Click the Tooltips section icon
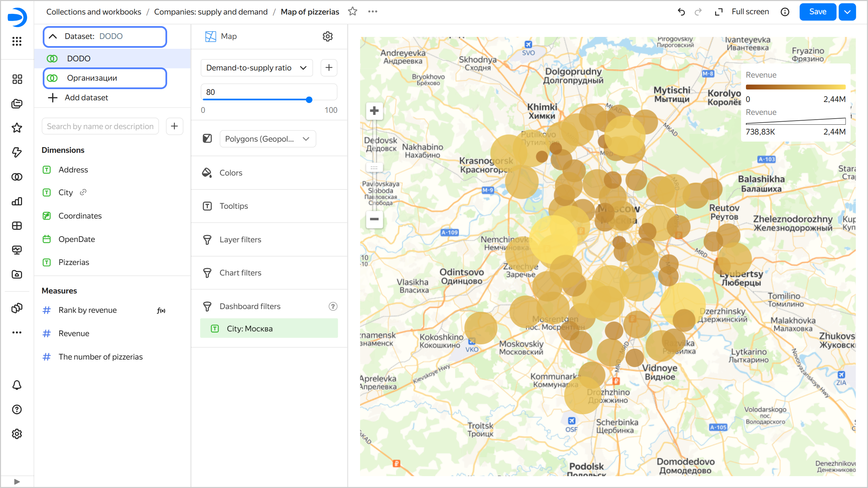The width and height of the screenshot is (868, 488). [207, 206]
